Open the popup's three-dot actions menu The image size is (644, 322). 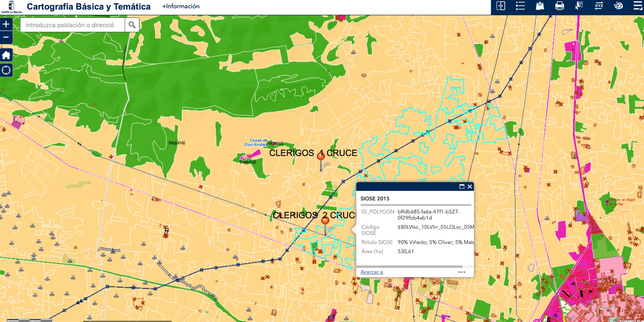point(461,272)
